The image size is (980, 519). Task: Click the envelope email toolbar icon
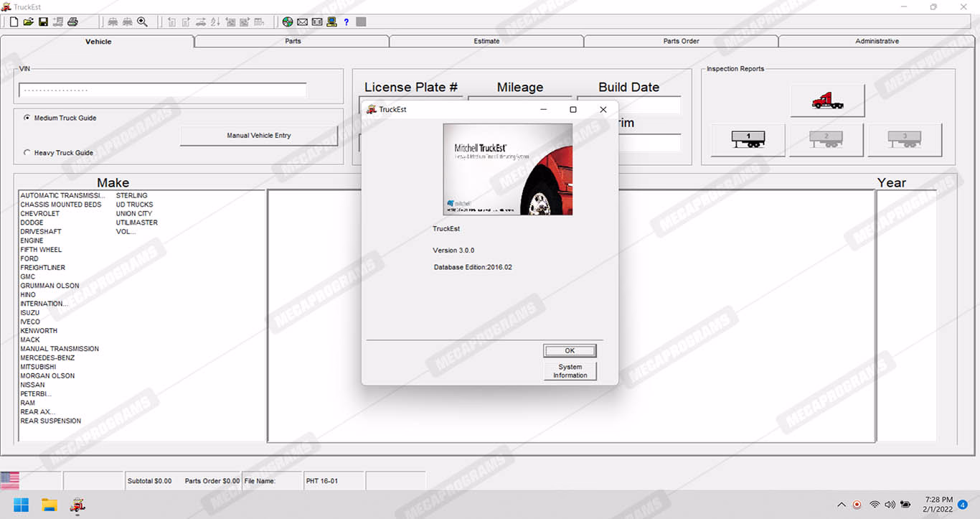(x=302, y=22)
